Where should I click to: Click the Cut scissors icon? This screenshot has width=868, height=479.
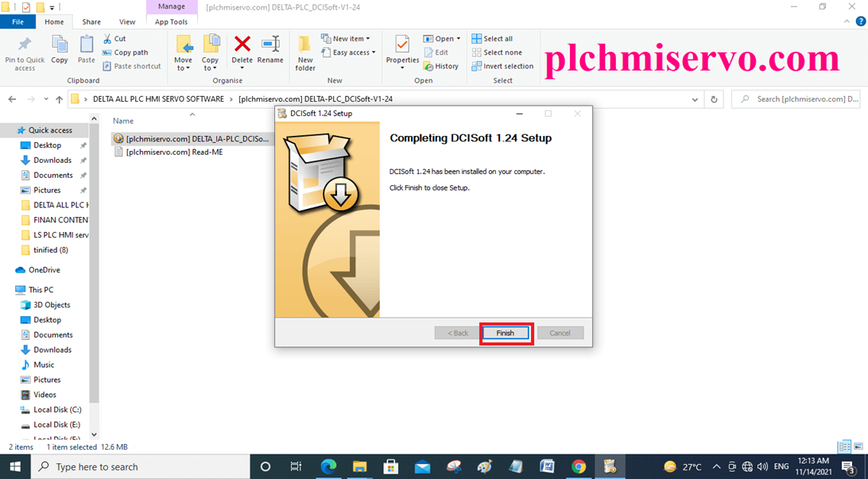point(107,39)
